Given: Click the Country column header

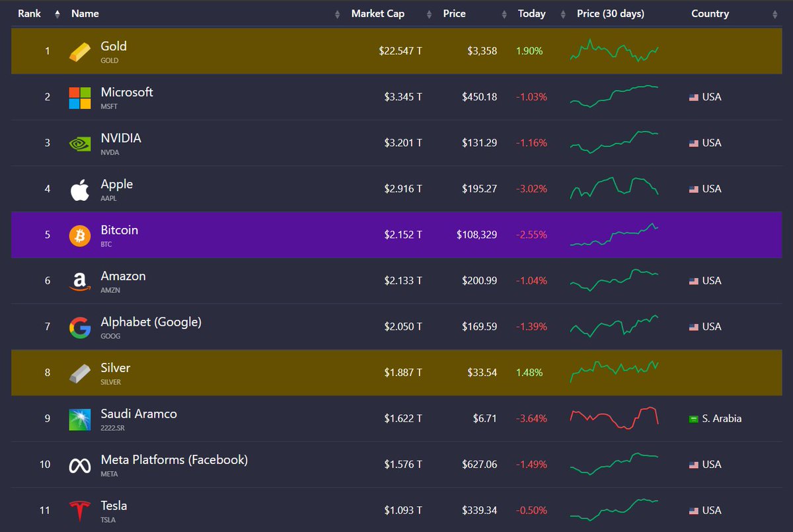Looking at the screenshot, I should [x=710, y=13].
